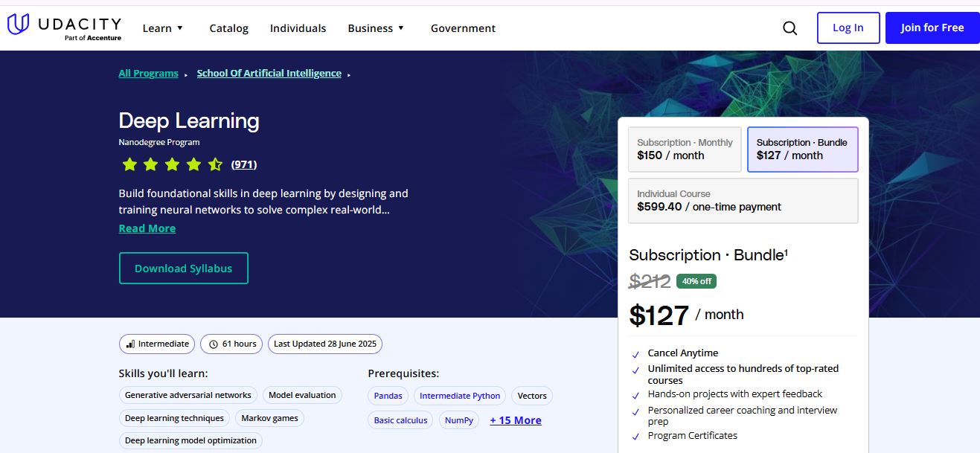Select the Government navigation item
This screenshot has width=980, height=453.
(463, 28)
